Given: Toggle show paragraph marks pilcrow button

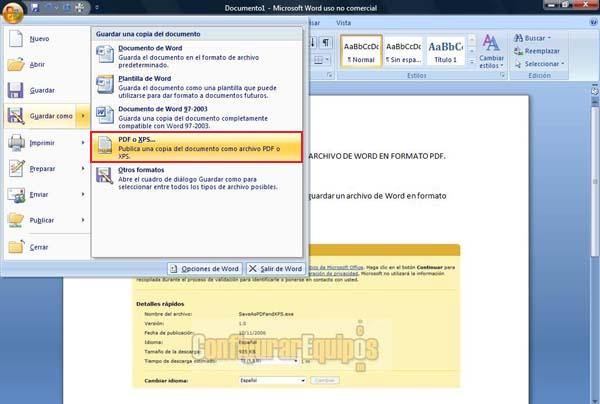Looking at the screenshot, I should pos(326,42).
